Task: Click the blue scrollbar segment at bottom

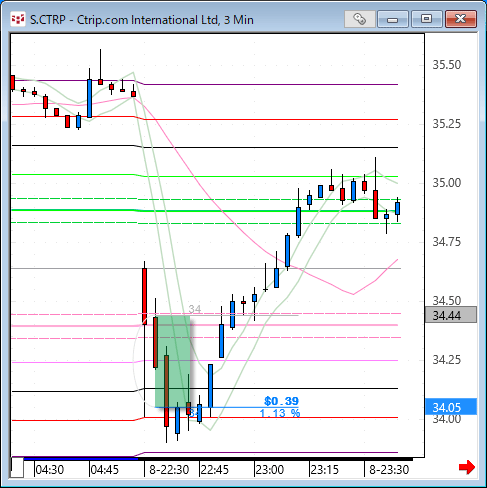Action: click(81, 459)
